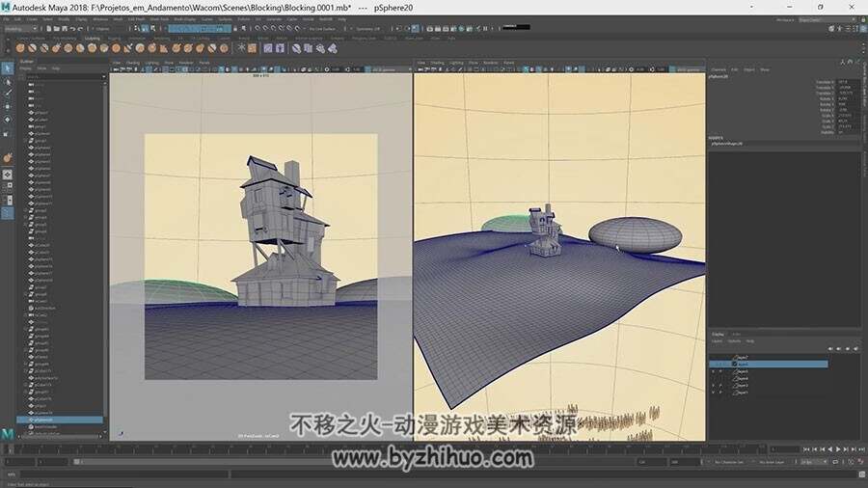Select the Smooth sculpting tool on the shelf
This screenshot has width=868, height=488.
tap(33, 48)
